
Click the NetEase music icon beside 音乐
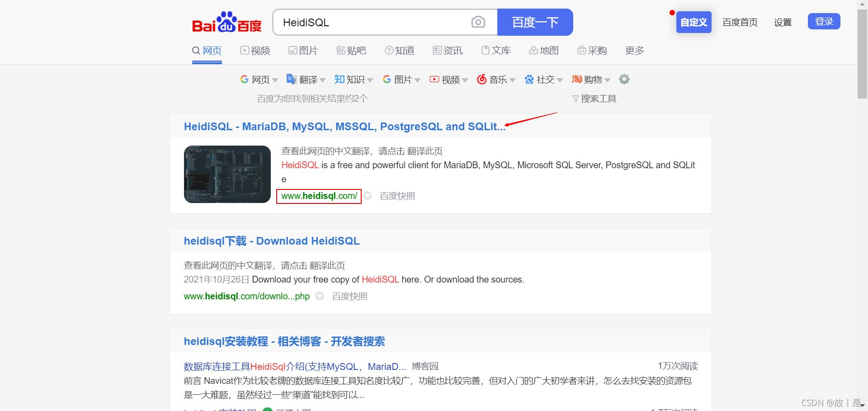pos(481,80)
